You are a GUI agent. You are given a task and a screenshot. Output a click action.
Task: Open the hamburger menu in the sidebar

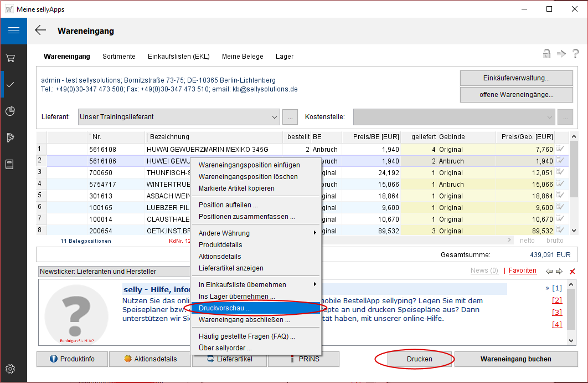(13, 30)
